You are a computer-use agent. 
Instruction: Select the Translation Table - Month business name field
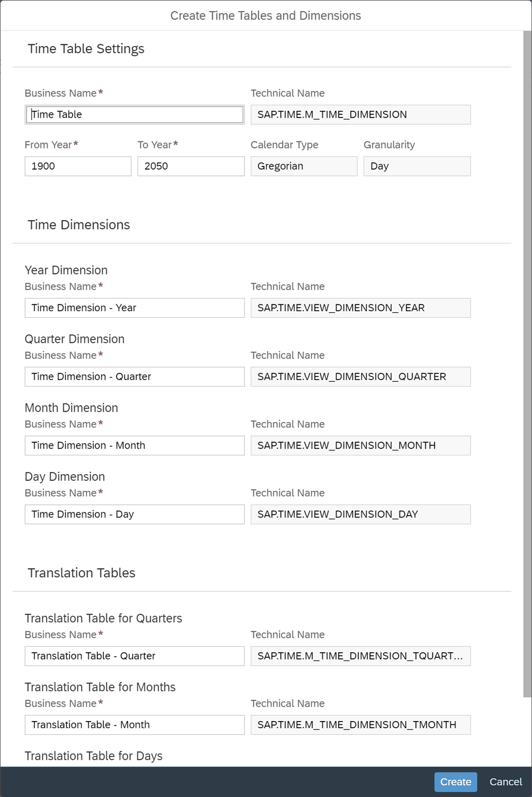click(134, 724)
